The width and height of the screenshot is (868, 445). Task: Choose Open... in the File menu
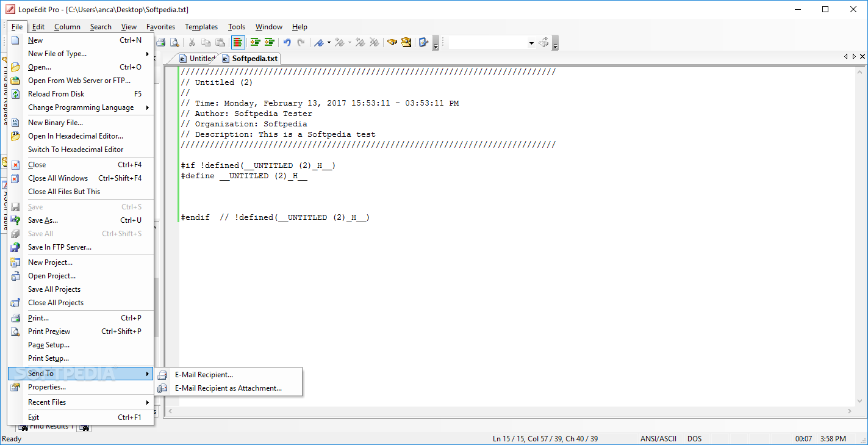point(81,67)
